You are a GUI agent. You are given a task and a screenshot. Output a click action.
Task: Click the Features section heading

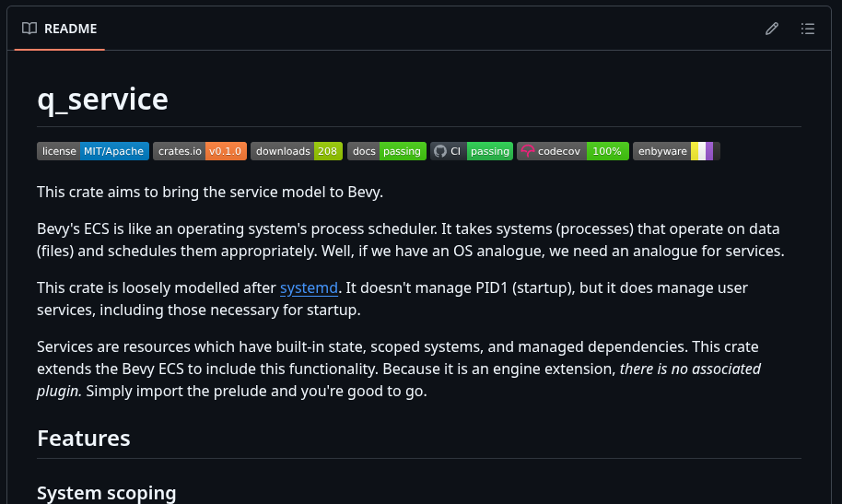click(84, 438)
